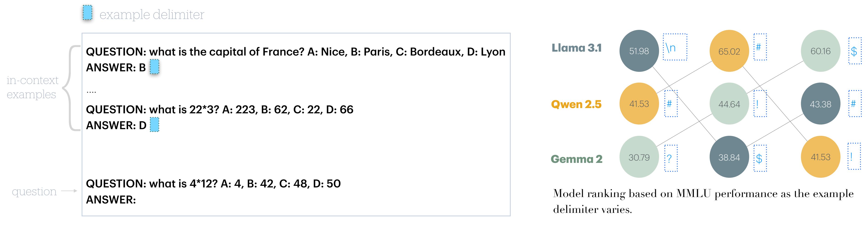
Task: Click the "$" delimiter box beside 60.16
Action: (x=855, y=51)
